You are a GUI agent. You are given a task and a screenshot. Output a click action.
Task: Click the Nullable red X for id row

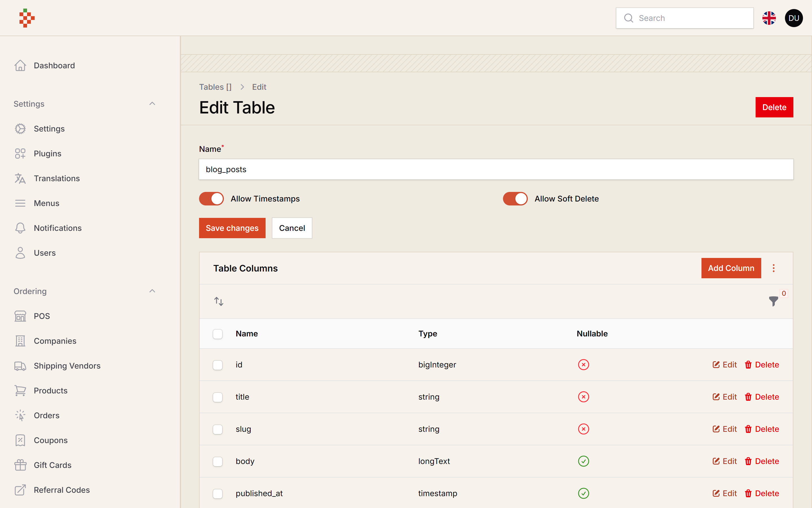click(x=584, y=365)
